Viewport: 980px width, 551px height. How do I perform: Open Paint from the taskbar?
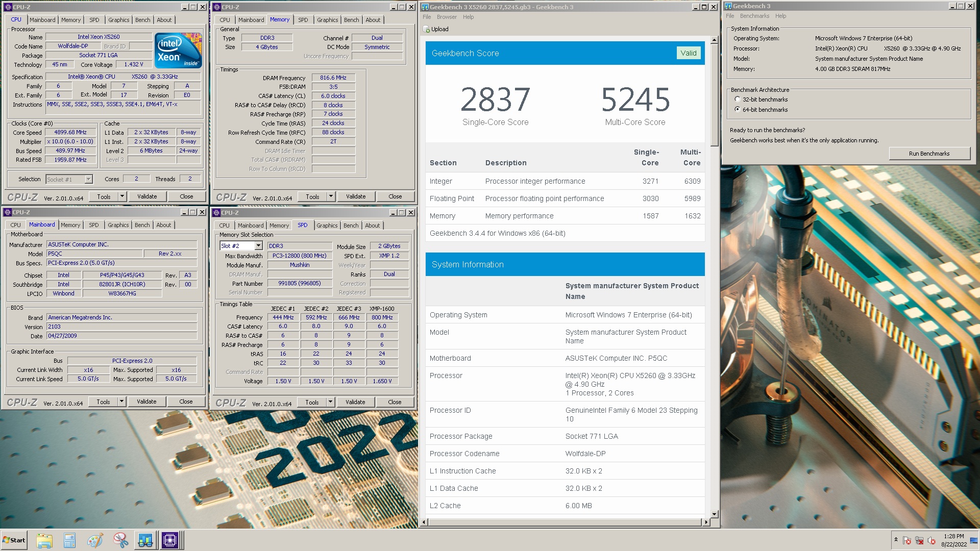tap(95, 540)
